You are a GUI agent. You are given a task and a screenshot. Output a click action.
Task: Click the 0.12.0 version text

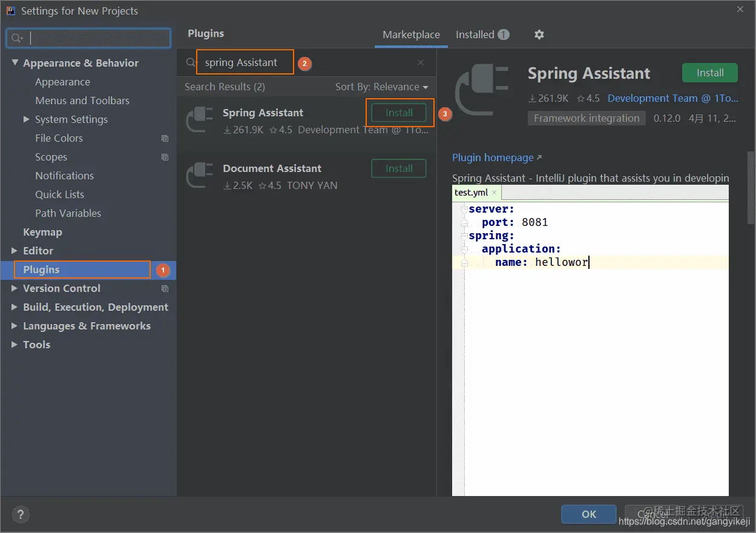click(x=667, y=118)
